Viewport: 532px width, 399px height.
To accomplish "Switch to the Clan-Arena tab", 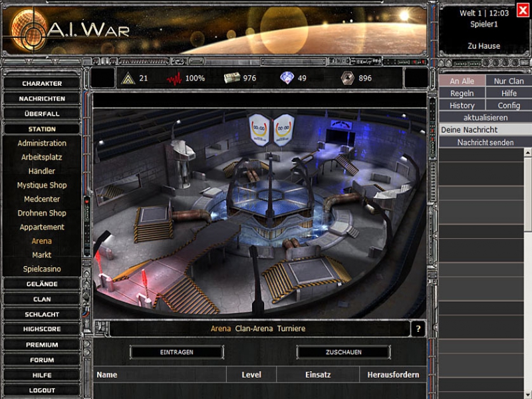I will click(254, 329).
